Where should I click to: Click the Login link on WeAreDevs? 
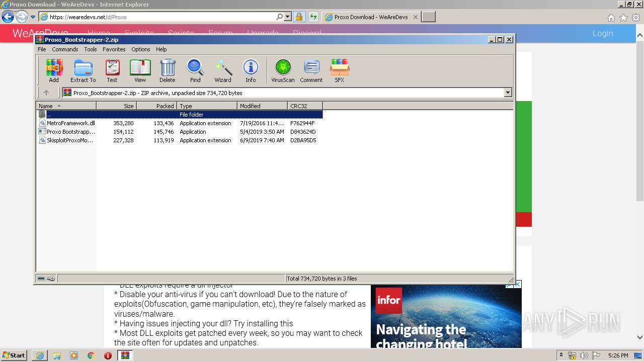pos(603,33)
